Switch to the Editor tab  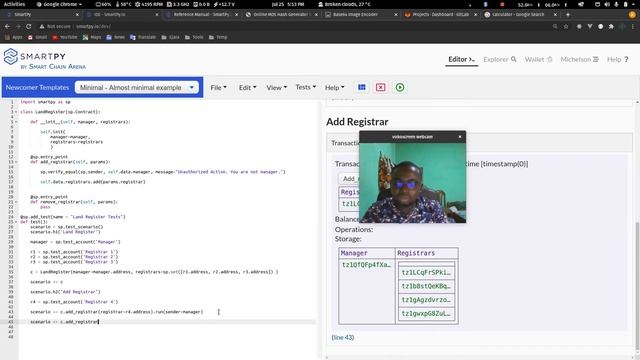point(461,60)
